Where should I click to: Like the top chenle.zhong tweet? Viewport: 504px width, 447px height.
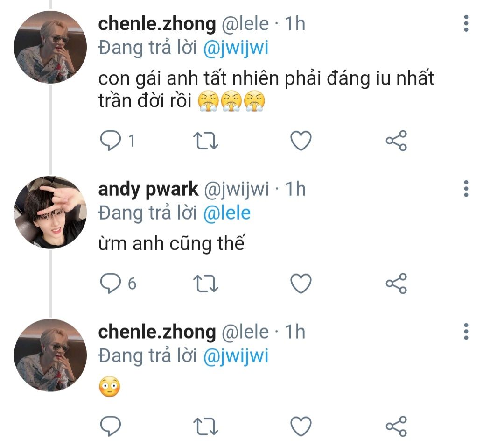pos(301,141)
